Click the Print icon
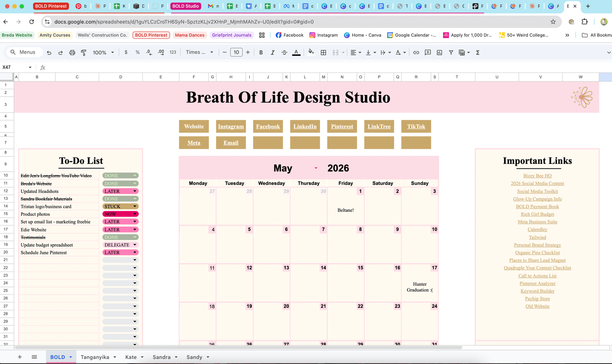Screen dimensions: 612x364 [72, 53]
